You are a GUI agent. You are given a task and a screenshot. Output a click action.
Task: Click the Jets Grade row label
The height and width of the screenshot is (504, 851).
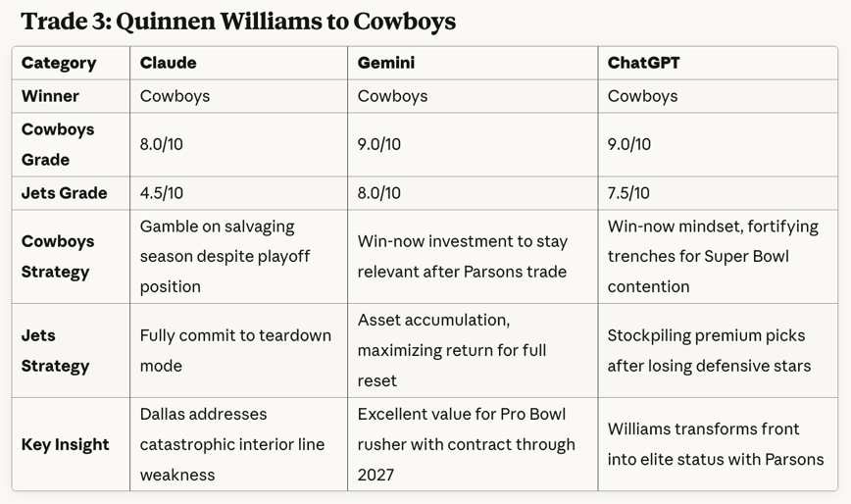(x=64, y=193)
